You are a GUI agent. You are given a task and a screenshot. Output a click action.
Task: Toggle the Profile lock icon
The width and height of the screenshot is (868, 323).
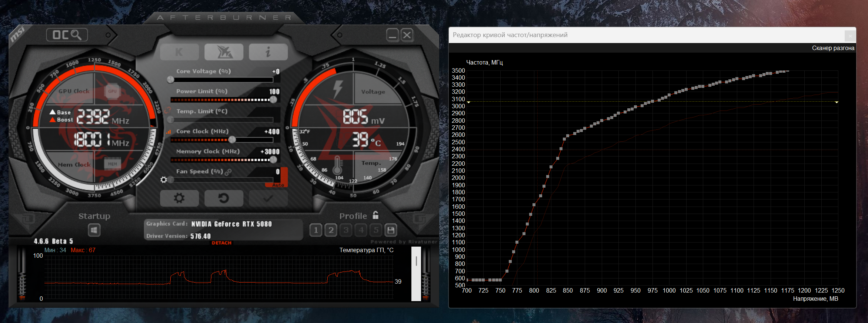[x=375, y=215]
